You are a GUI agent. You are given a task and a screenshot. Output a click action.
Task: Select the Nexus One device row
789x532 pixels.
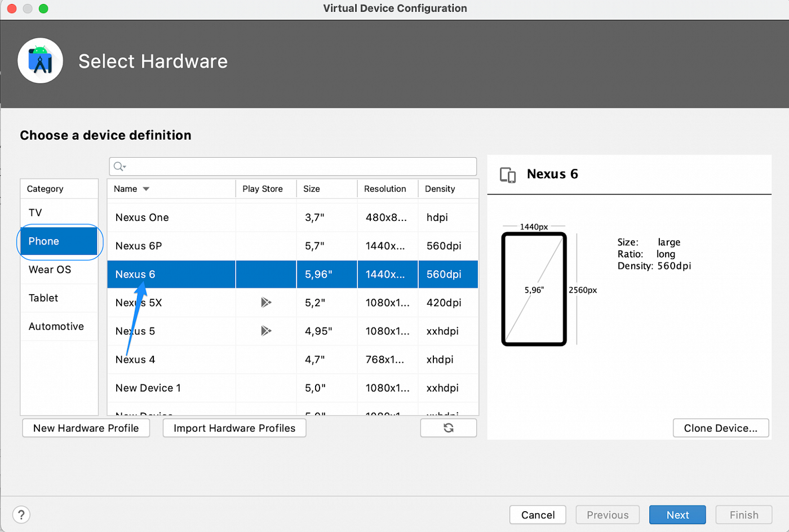(x=293, y=218)
